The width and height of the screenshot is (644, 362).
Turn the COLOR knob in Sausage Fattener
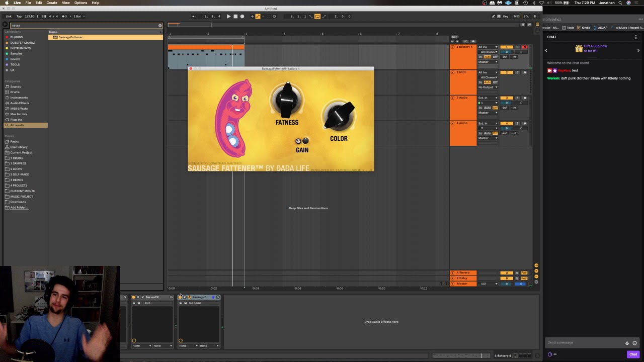click(x=339, y=116)
